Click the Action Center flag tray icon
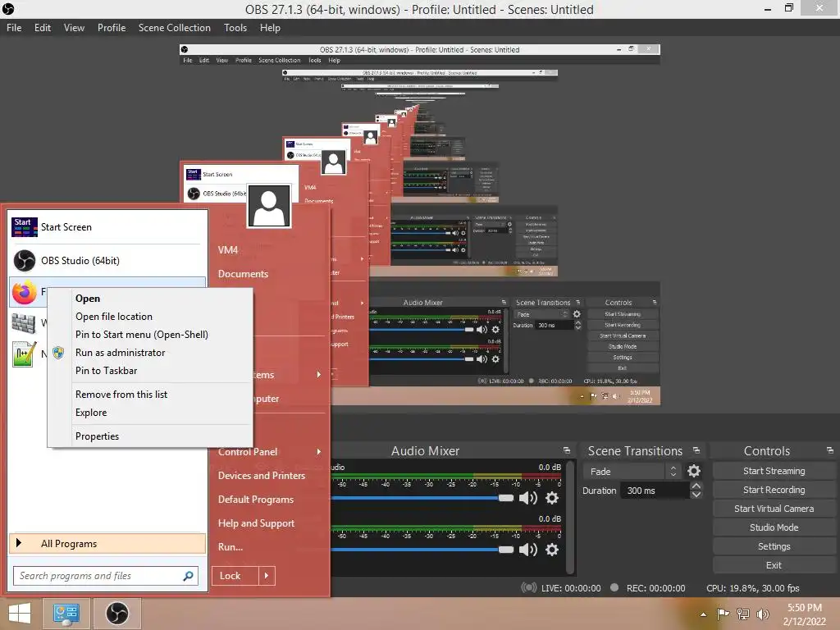 click(x=723, y=614)
